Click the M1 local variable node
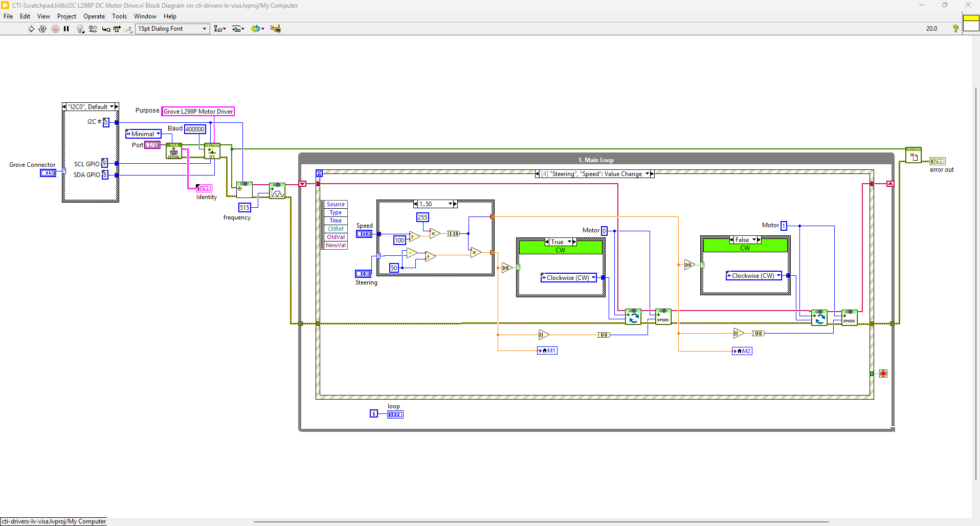This screenshot has height=526, width=980. pyautogui.click(x=547, y=350)
